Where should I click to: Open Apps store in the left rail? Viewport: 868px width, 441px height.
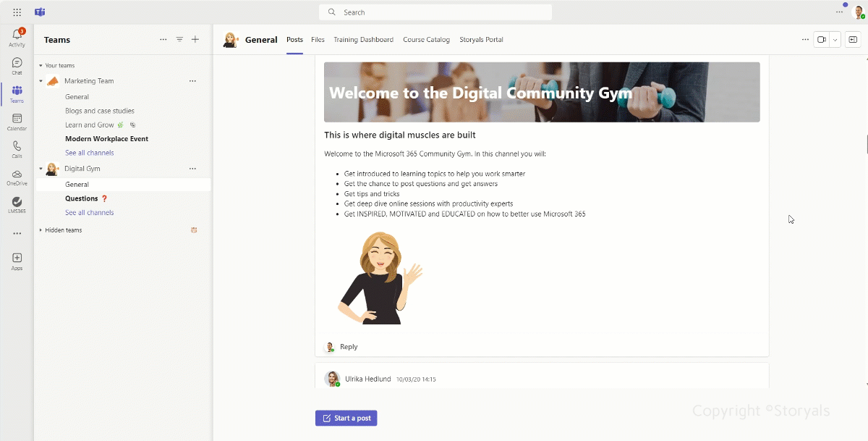17,261
